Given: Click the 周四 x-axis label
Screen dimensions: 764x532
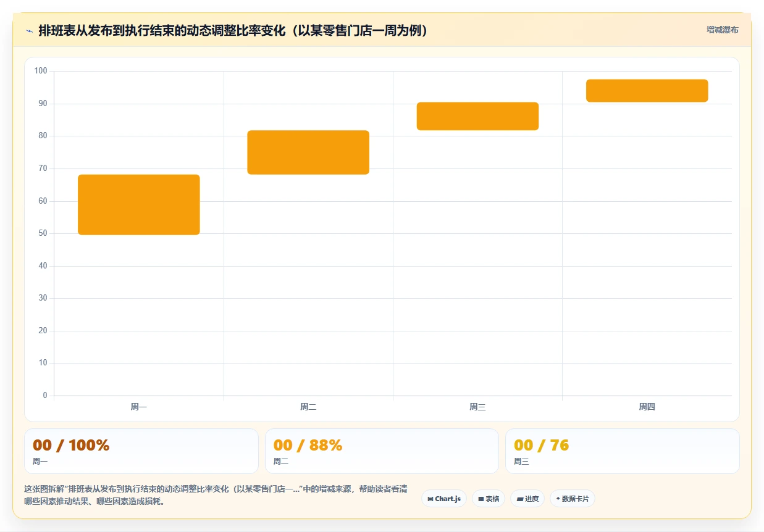Looking at the screenshot, I should click(x=647, y=407).
